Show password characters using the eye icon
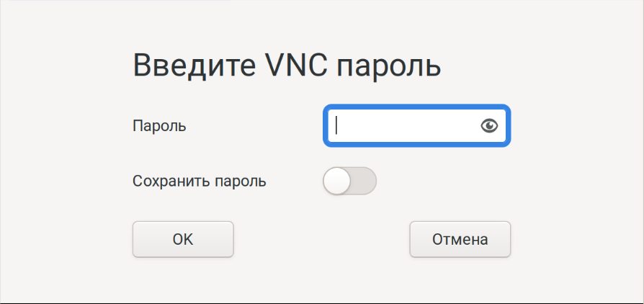Image resolution: width=644 pixels, height=304 pixels. [x=489, y=126]
